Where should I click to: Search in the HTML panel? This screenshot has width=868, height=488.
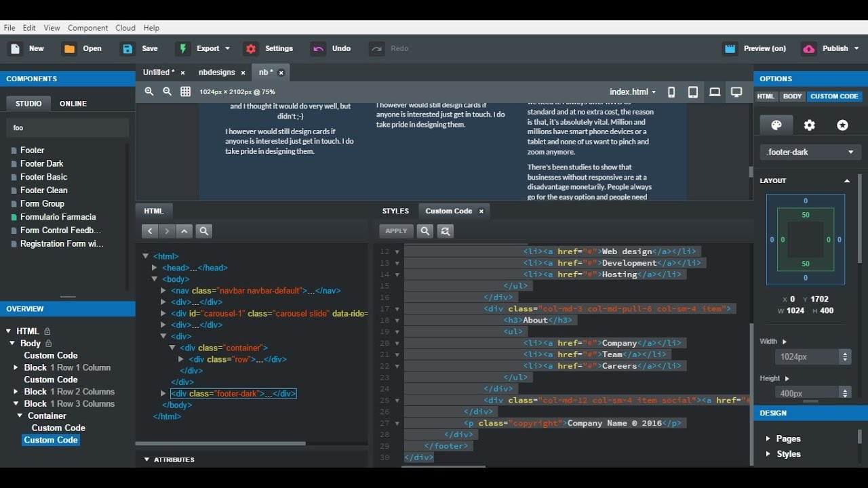[x=203, y=231]
